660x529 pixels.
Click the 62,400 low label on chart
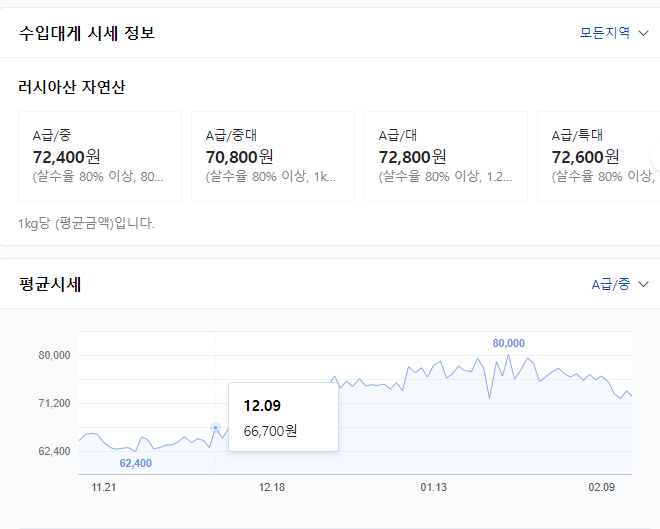[x=135, y=463]
